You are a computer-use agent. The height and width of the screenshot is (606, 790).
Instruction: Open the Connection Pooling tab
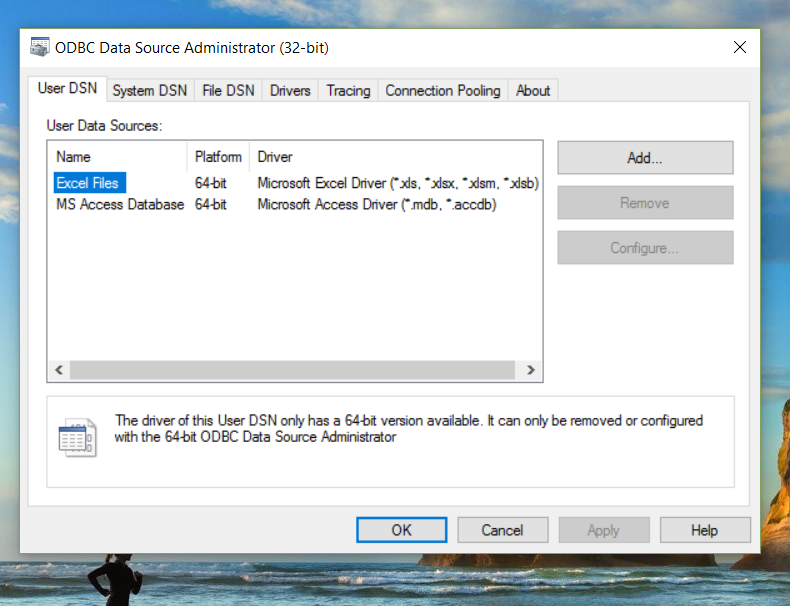click(x=442, y=90)
